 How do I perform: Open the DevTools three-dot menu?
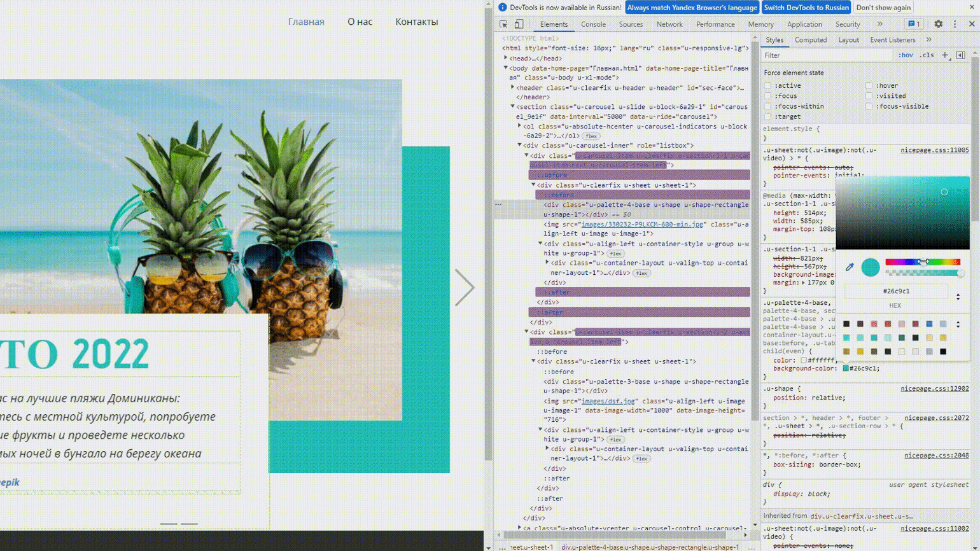955,24
